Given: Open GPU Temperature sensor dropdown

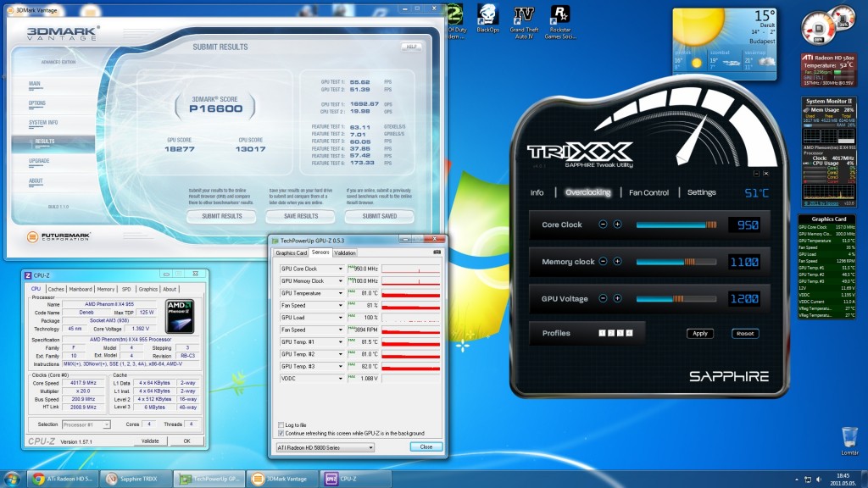Looking at the screenshot, I should 341,293.
